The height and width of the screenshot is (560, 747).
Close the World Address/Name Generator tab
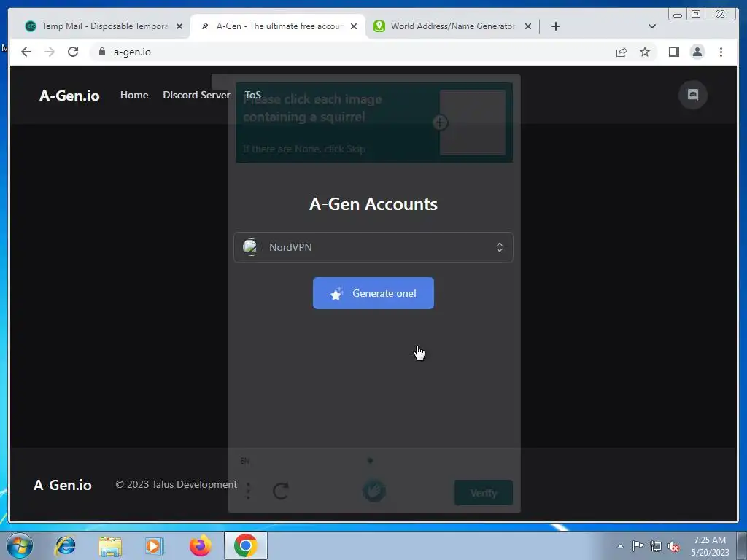[528, 26]
